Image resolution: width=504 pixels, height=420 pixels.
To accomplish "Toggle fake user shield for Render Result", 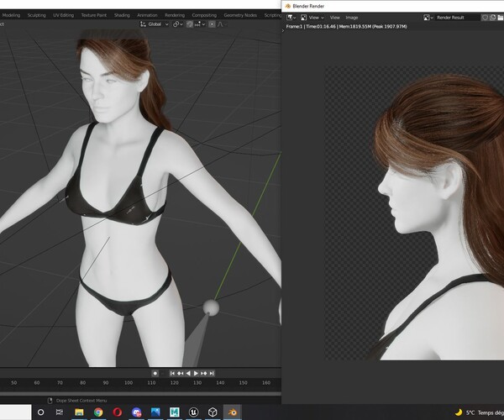I will point(485,18).
